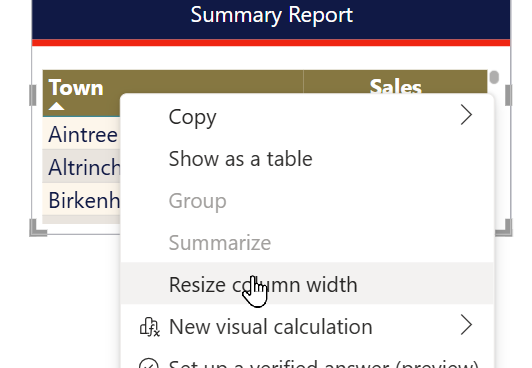
Task: Click the Summary Report title
Action: (271, 15)
